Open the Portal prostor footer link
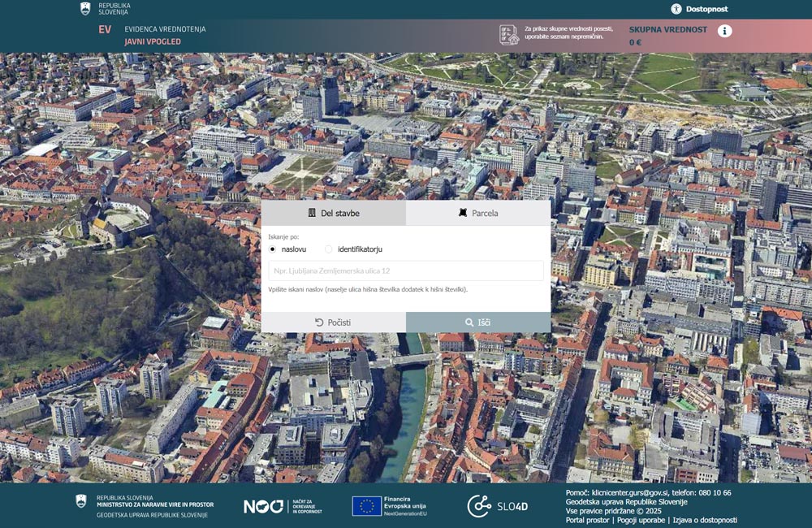This screenshot has height=528, width=812. 587,520
